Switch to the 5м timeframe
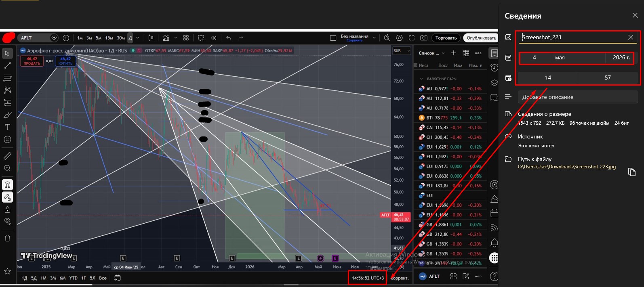The image size is (644, 287). pyautogui.click(x=99, y=38)
